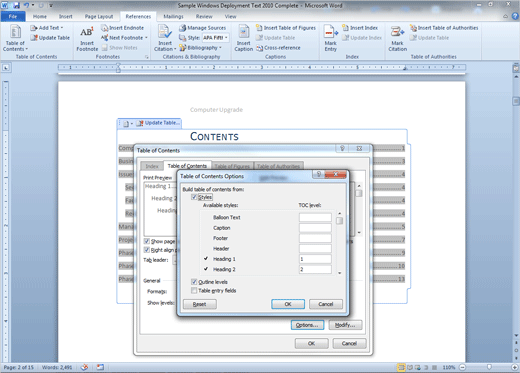Viewport: 520px width, 373px height.
Task: Open the File tab
Action: pyautogui.click(x=13, y=17)
